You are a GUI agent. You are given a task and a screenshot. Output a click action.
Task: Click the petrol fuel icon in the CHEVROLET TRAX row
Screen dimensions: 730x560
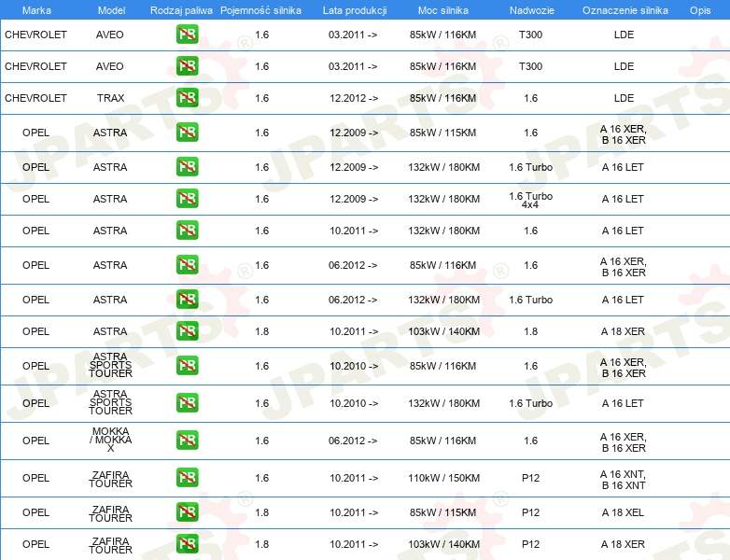pos(187,98)
